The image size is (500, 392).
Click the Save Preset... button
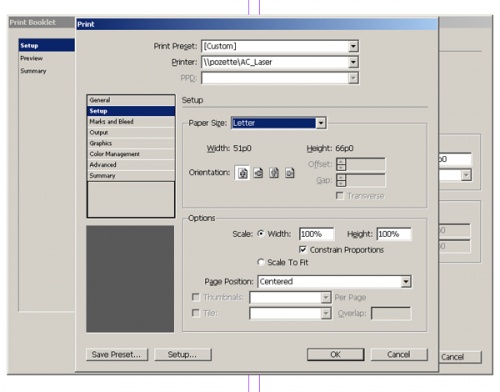(117, 354)
